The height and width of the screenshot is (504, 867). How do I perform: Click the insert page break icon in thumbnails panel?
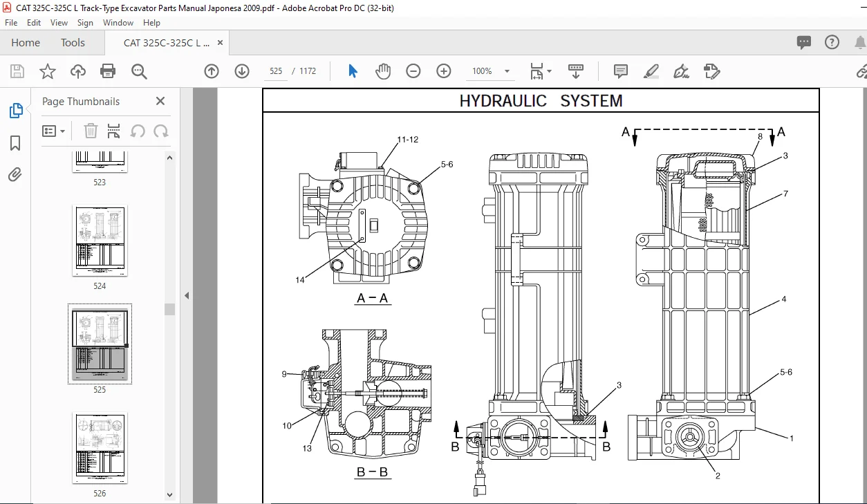(114, 131)
